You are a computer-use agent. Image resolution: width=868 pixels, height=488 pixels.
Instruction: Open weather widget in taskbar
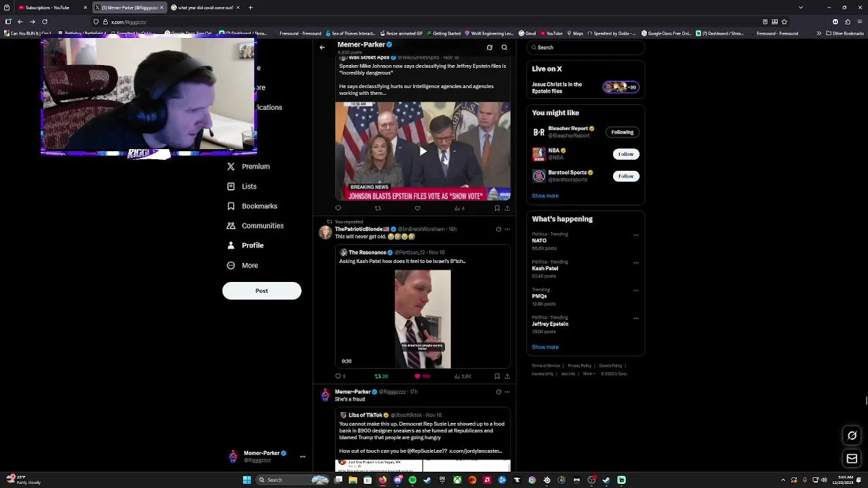point(23,480)
